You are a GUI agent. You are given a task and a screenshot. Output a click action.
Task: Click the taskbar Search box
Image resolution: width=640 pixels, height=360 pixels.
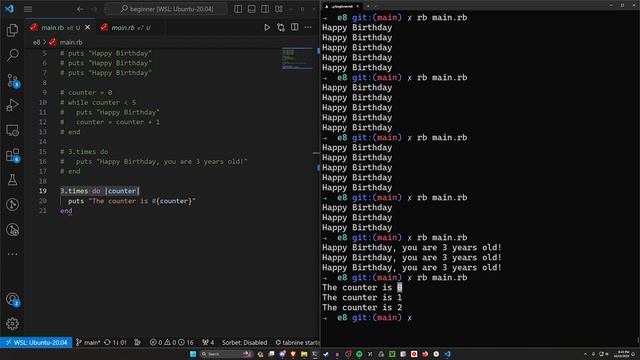click(x=226, y=354)
